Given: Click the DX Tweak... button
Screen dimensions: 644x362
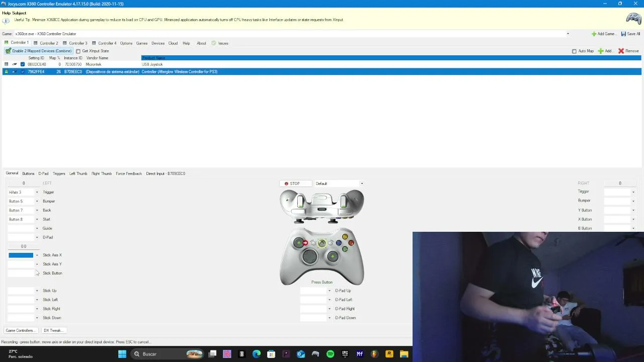Looking at the screenshot, I should coord(53,330).
